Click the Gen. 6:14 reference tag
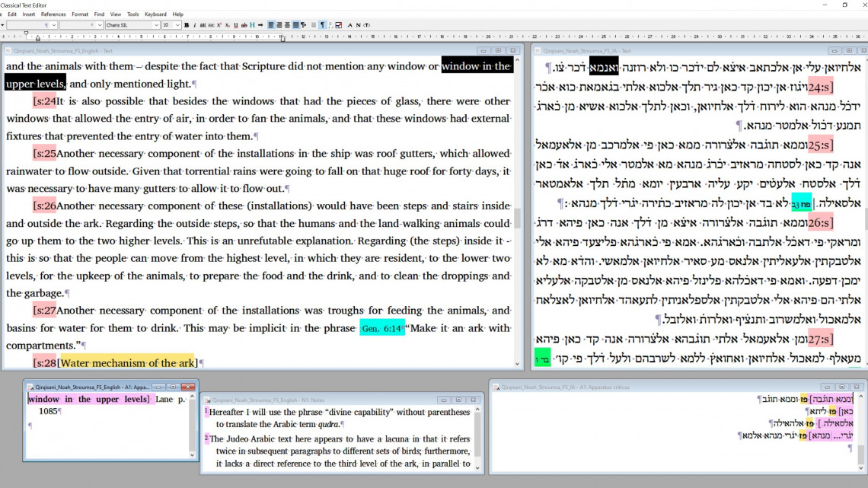The height and width of the screenshot is (488, 868). (382, 328)
